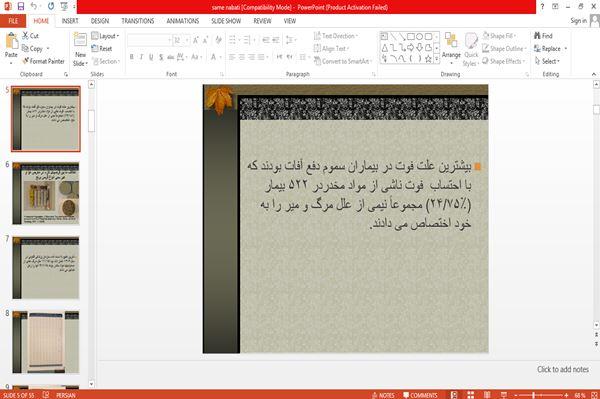Toggle the Notes pane

[x=383, y=395]
